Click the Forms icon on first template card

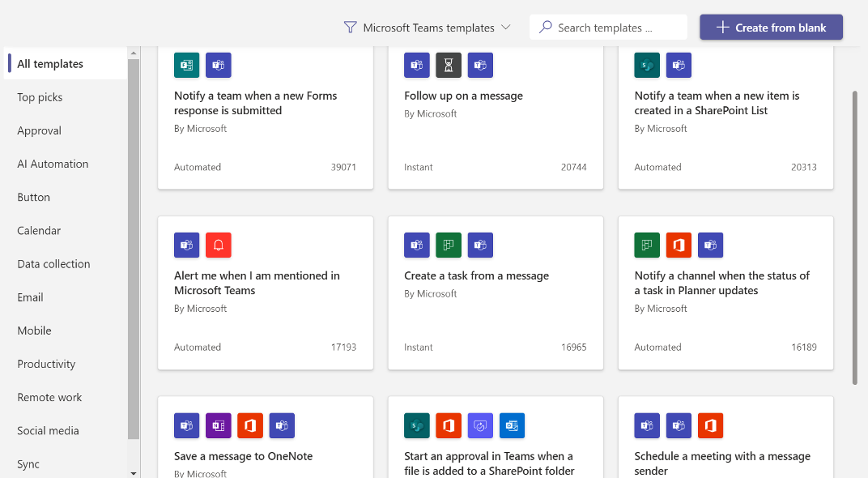(x=187, y=65)
